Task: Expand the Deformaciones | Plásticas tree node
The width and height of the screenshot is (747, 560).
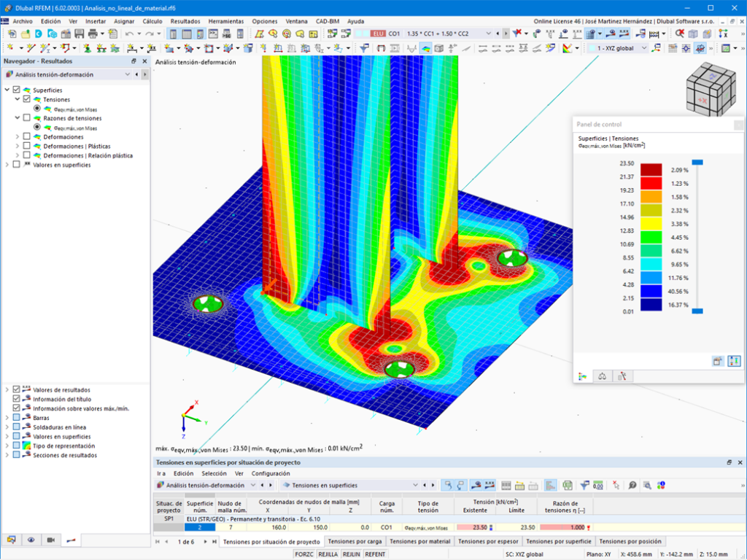Action: pyautogui.click(x=18, y=146)
